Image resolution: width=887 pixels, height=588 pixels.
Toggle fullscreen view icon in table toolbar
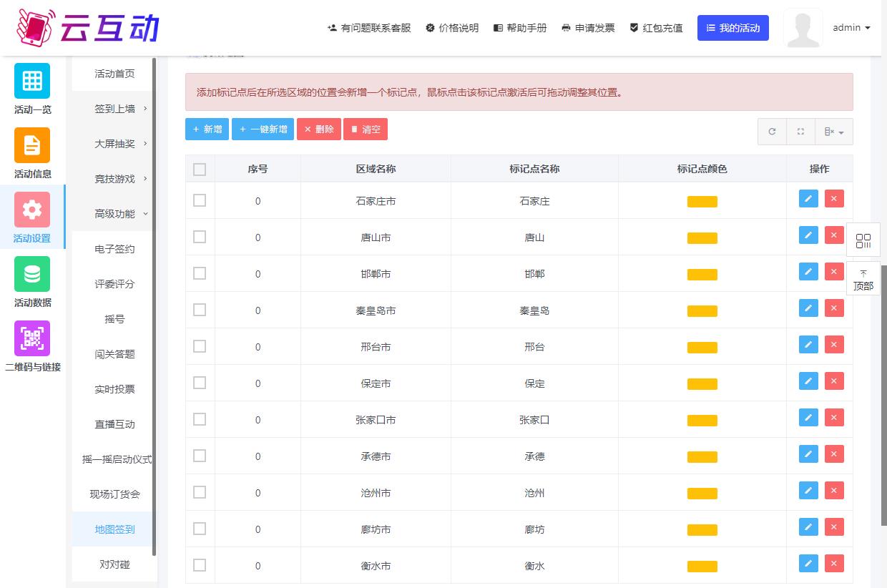[x=800, y=132]
